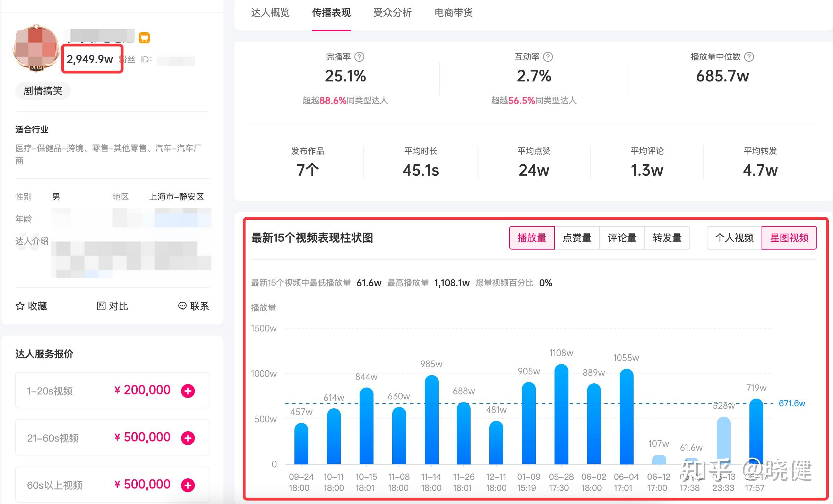This screenshot has width=833, height=504.
Task: Click the 7个 published works value
Action: [x=308, y=170]
